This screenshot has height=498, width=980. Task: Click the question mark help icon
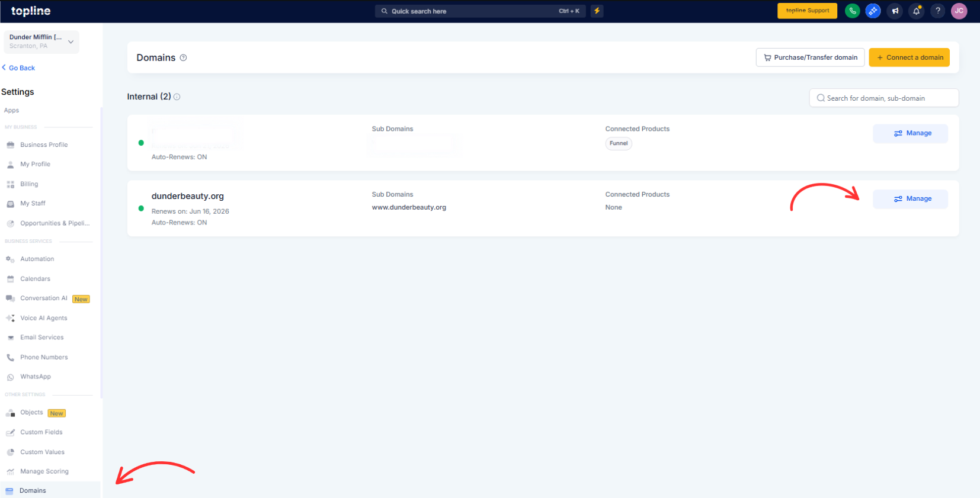pos(938,11)
